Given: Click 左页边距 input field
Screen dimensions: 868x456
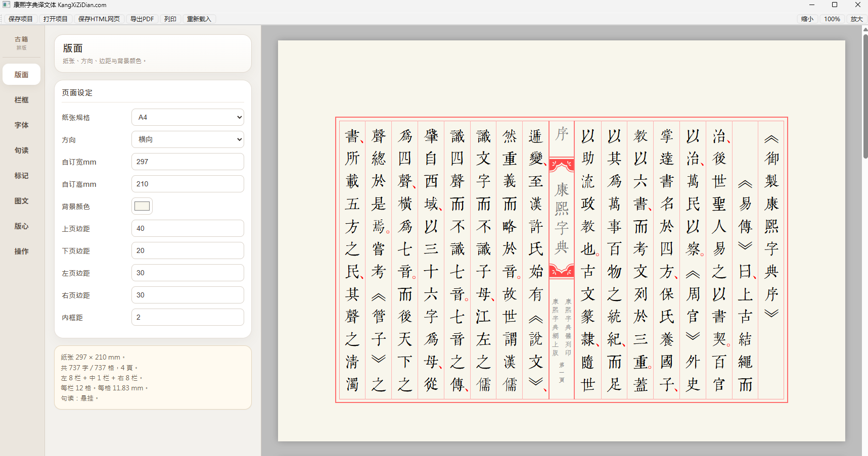Looking at the screenshot, I should (188, 273).
